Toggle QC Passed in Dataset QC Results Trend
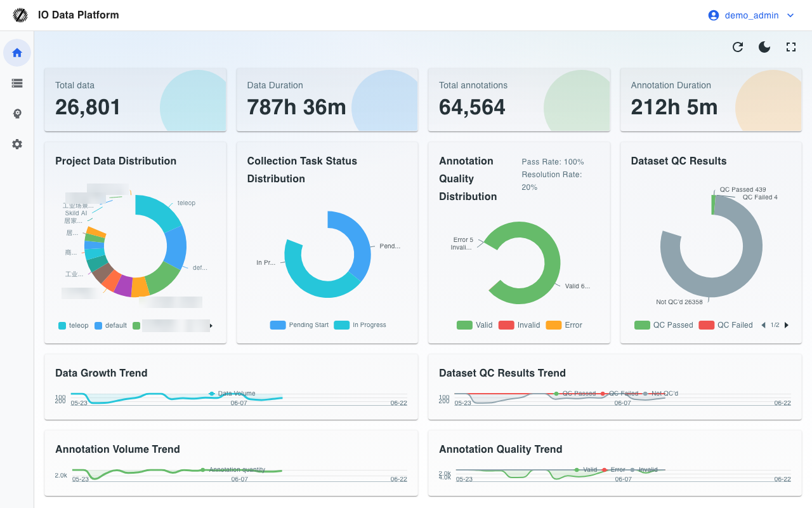Image resolution: width=812 pixels, height=508 pixels. point(574,394)
